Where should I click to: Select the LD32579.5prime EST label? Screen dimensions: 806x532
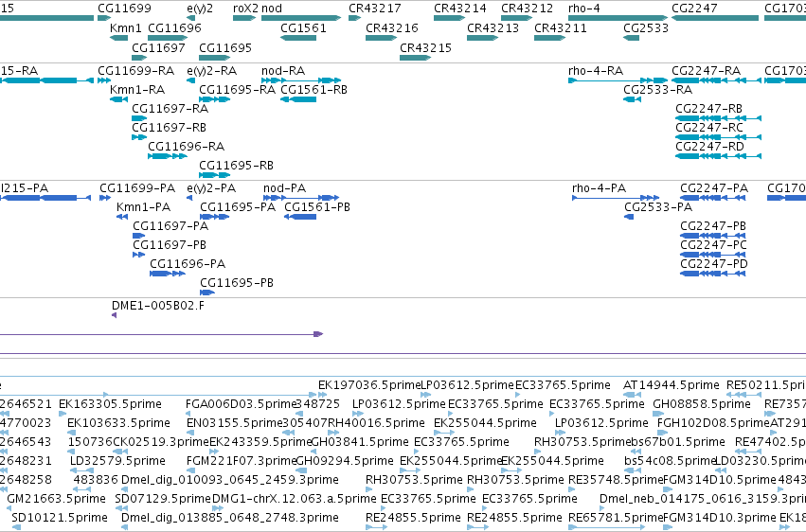point(117,461)
